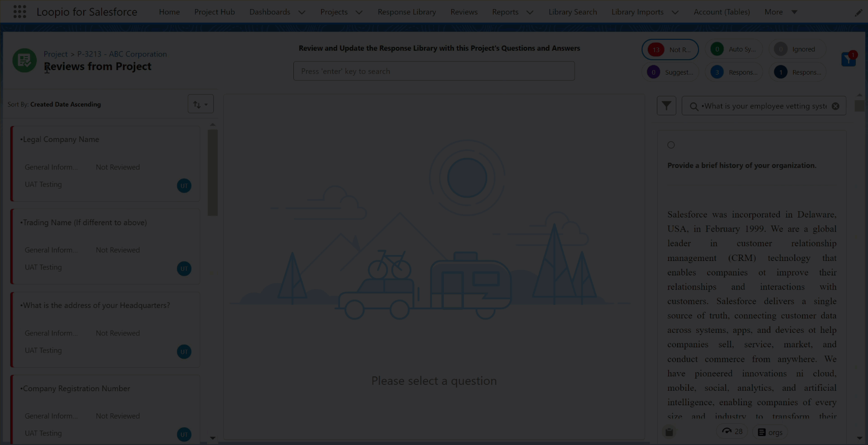The height and width of the screenshot is (445, 868).
Task: Click the green Reviews from Project icon
Action: 24,60
